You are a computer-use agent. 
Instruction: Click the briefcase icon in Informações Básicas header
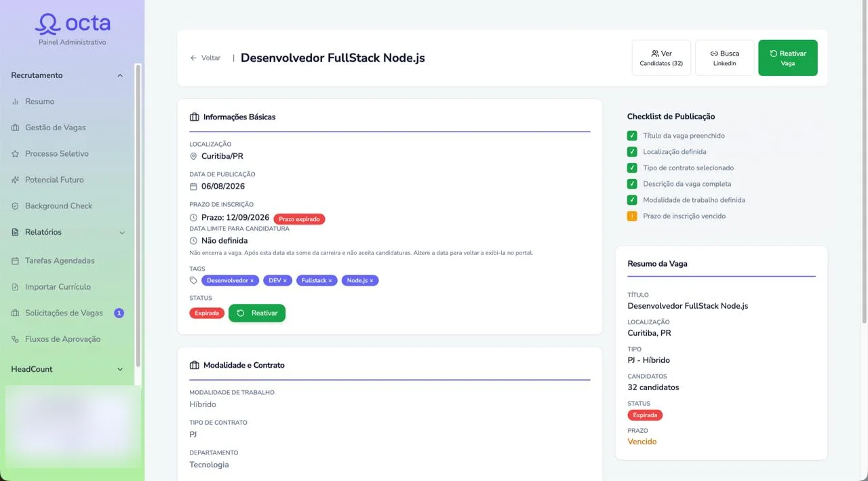(195, 117)
